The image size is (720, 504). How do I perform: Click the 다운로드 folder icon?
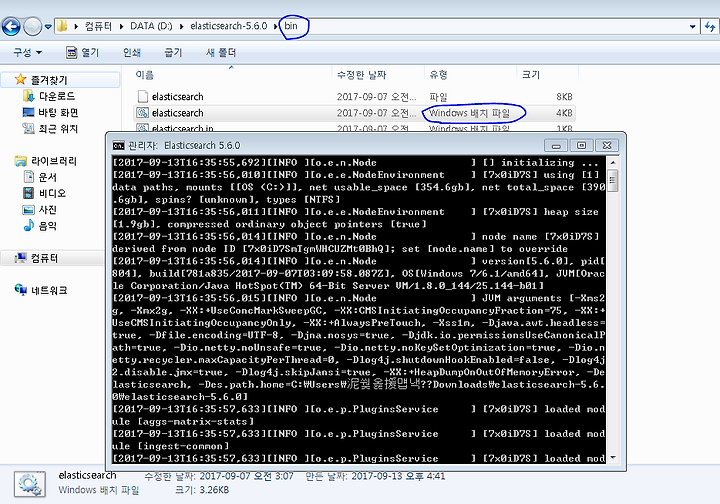[x=28, y=96]
